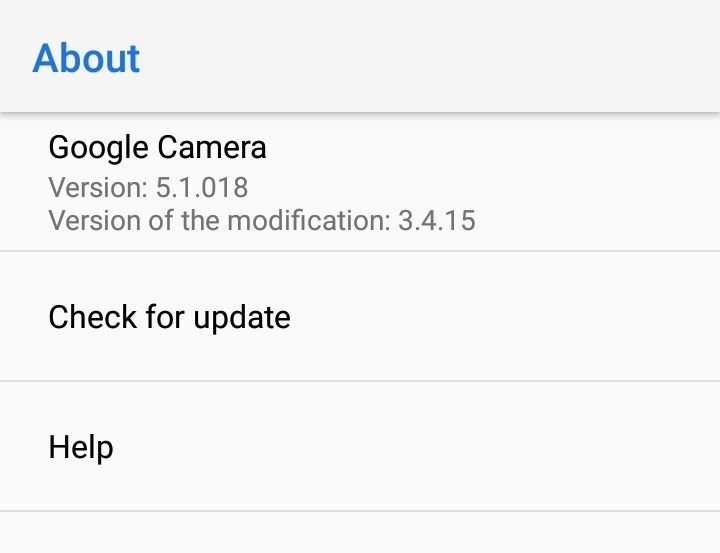Click the empty row beneath Help

click(x=360, y=532)
